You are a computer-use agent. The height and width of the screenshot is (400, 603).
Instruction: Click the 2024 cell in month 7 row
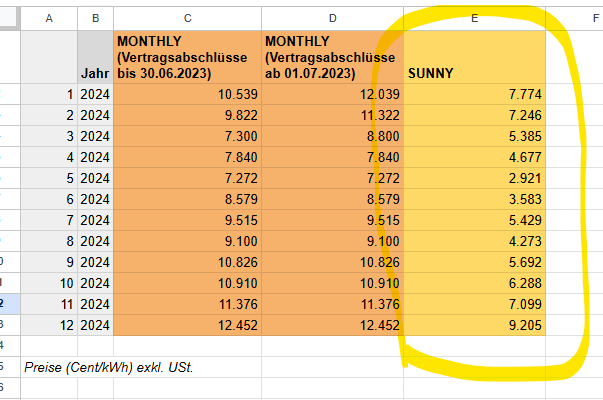tap(95, 220)
